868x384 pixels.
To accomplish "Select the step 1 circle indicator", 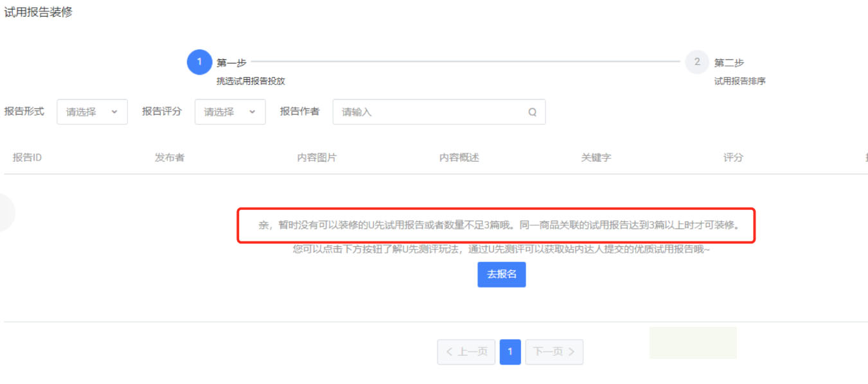I will click(199, 62).
